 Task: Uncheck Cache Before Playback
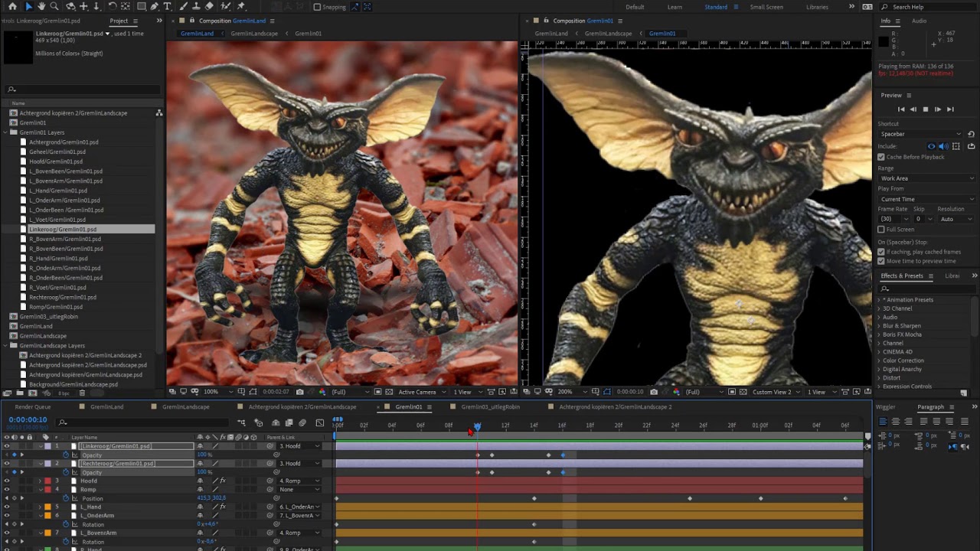(x=881, y=157)
